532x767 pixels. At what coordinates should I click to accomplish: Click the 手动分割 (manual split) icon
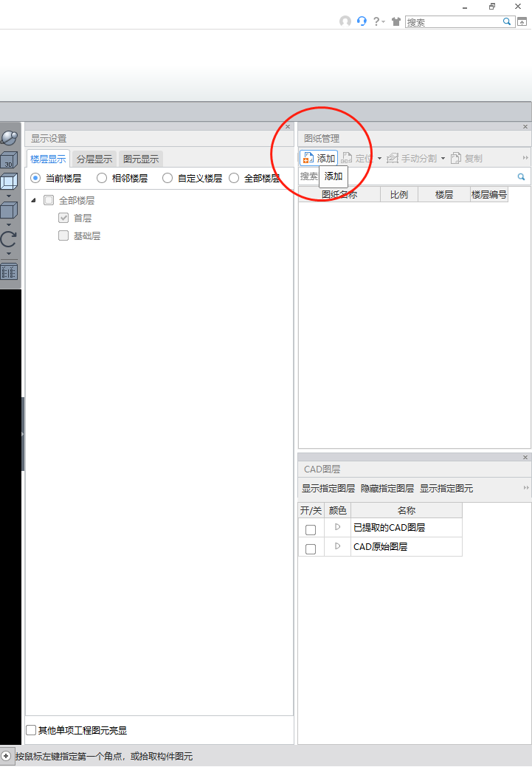(392, 158)
